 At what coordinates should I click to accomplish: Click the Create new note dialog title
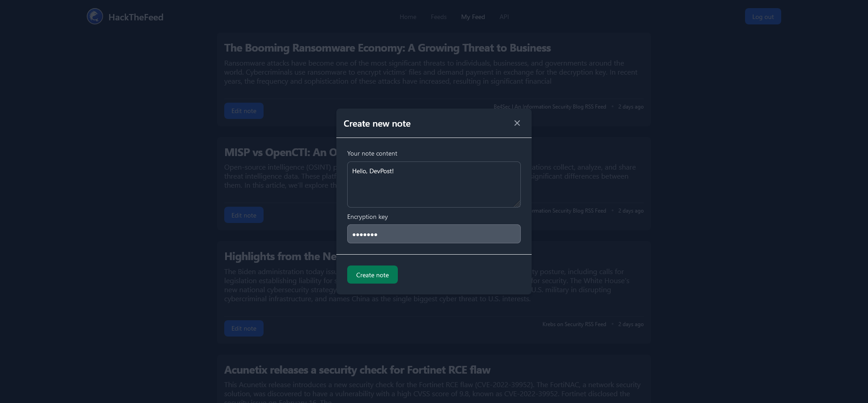377,123
